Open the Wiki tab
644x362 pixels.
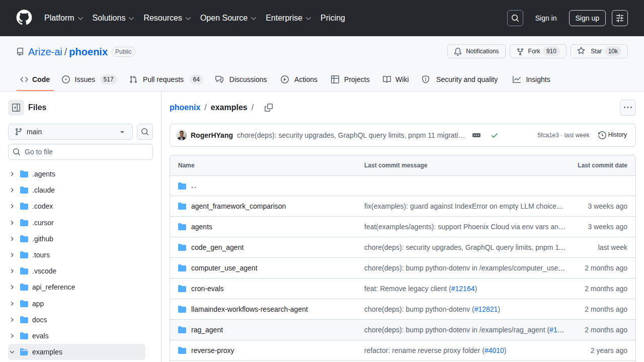pyautogui.click(x=395, y=79)
